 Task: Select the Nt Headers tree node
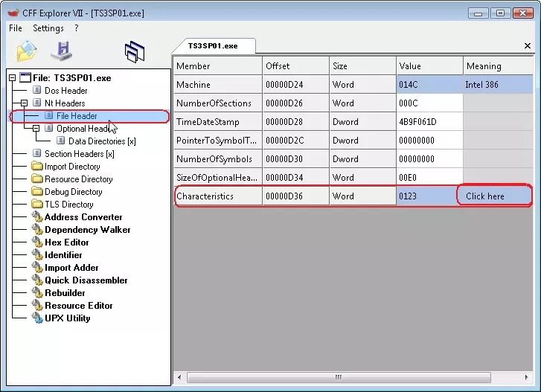pos(65,103)
